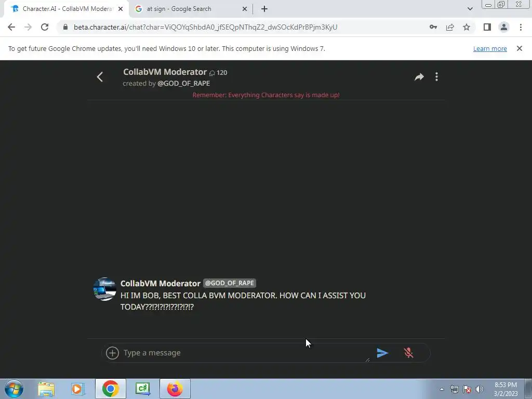Click the Show desktop strip
Image resolution: width=532 pixels, height=399 pixels.
click(x=528, y=389)
